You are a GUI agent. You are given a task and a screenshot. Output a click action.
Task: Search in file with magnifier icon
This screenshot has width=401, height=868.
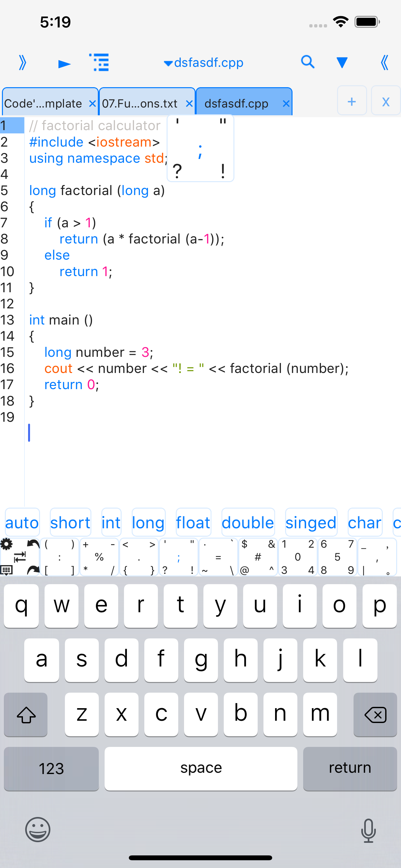coord(308,62)
